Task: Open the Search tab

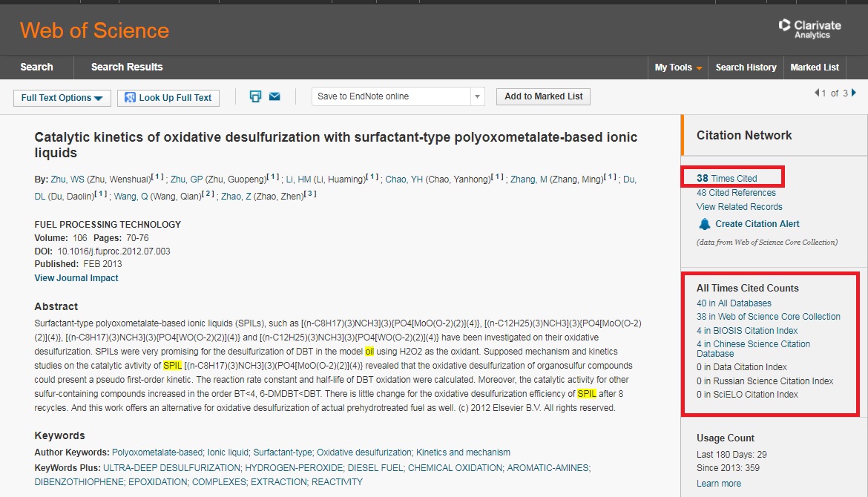Action: (36, 67)
